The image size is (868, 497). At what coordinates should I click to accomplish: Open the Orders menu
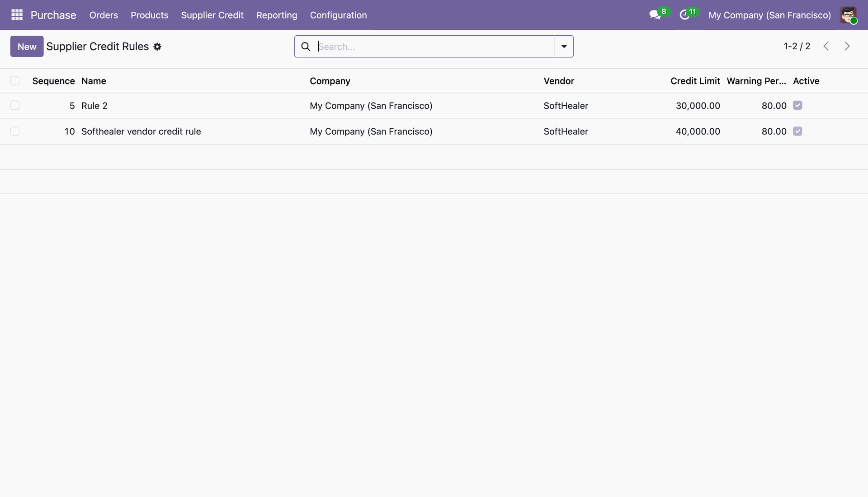[104, 15]
